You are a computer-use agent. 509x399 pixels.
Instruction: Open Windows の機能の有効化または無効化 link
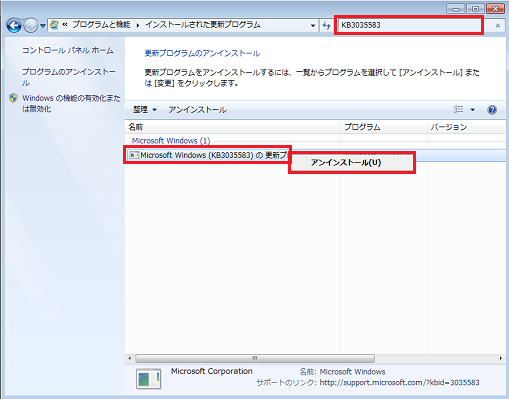[71, 103]
